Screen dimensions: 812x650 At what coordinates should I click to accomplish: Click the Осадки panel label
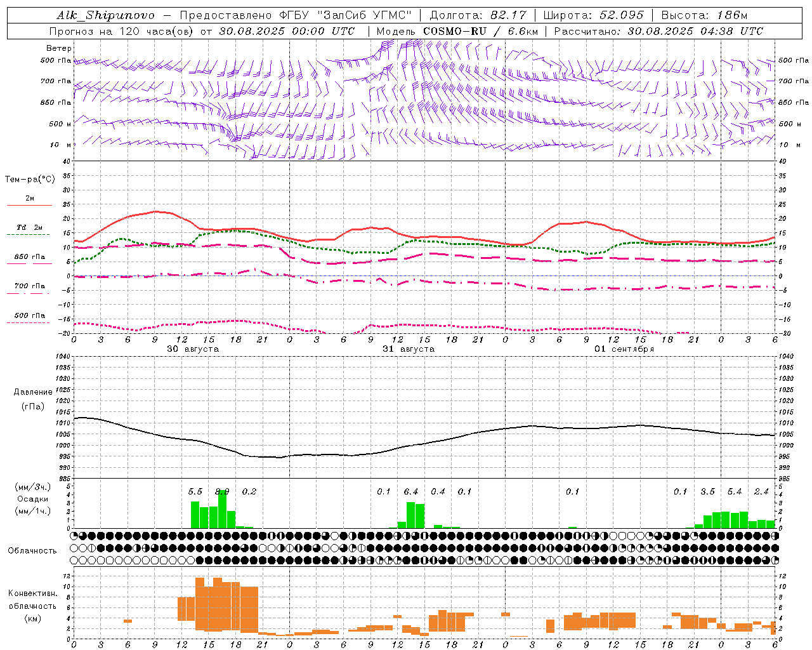[32, 499]
